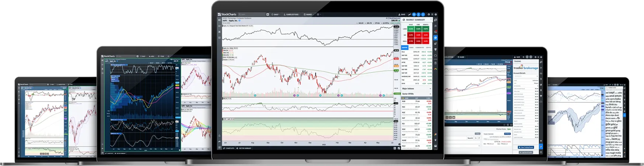Collapse the Major Indexes section
This screenshot has height=166, width=644.
click(x=430, y=89)
